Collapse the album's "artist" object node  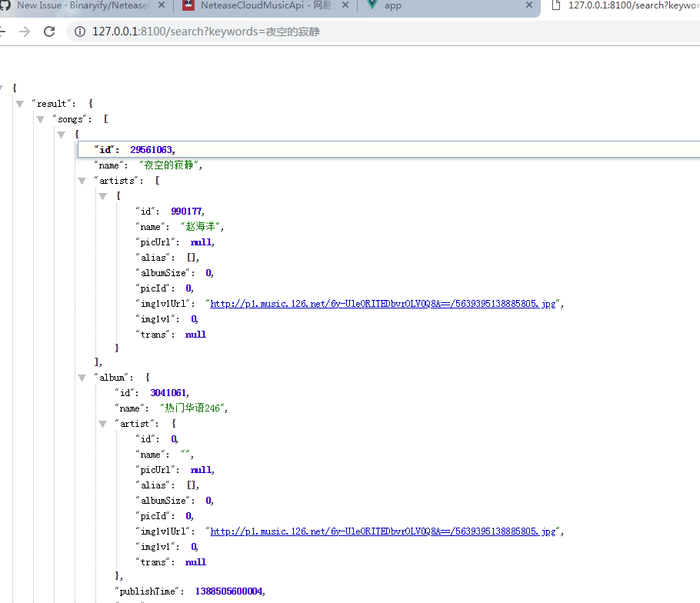point(102,424)
